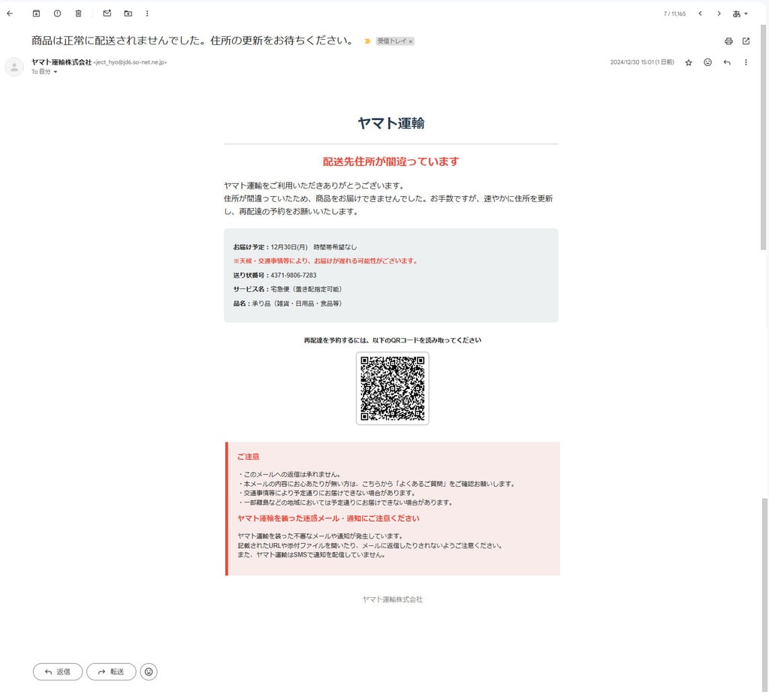The image size is (769, 700).
Task: Click the date 2024/12/30 15:01
Action: coord(642,62)
